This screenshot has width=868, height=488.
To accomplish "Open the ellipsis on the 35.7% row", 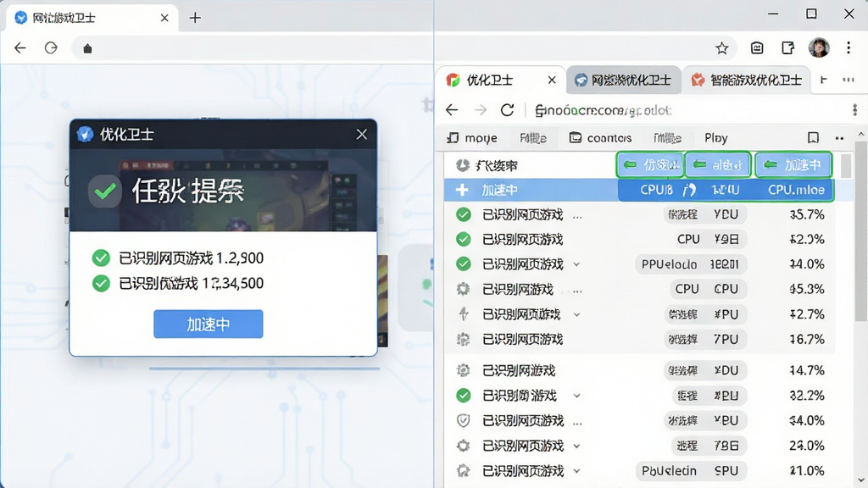I will 577,217.
